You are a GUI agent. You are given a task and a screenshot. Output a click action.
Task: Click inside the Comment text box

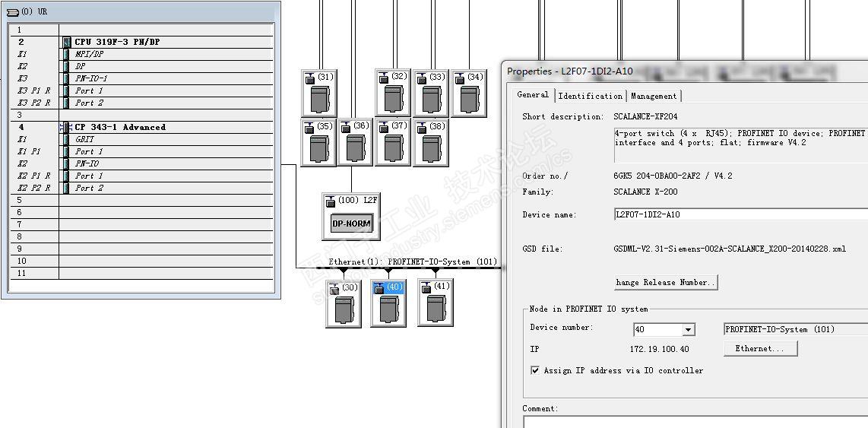(x=692, y=421)
